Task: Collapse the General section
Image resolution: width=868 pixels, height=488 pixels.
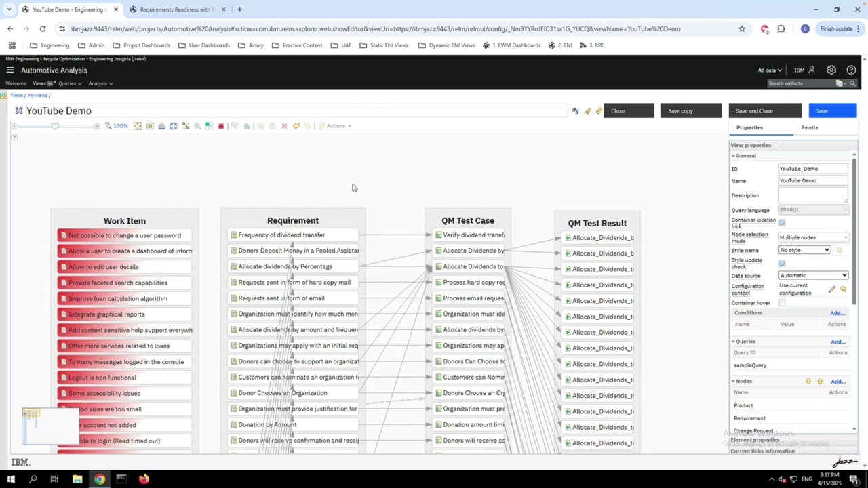Action: click(733, 156)
